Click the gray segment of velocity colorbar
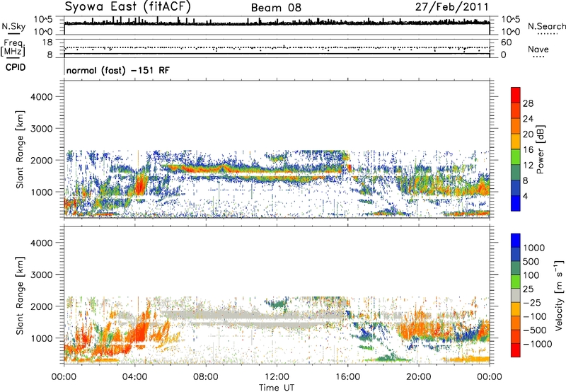 (x=516, y=295)
